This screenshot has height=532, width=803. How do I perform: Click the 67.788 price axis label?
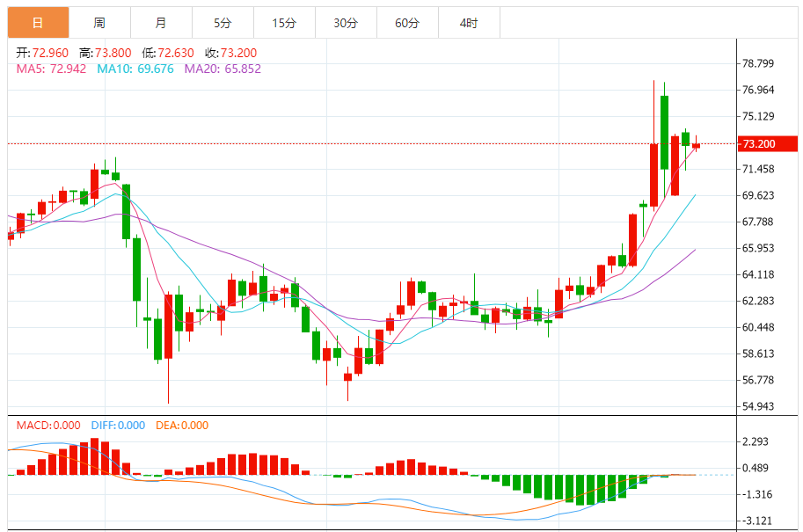(x=758, y=222)
